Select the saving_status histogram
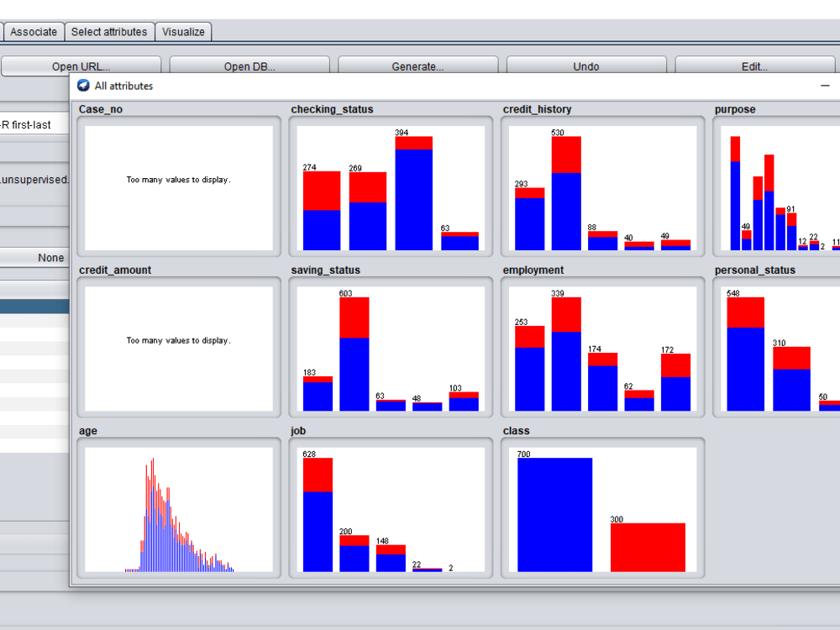840x630 pixels. click(x=391, y=348)
